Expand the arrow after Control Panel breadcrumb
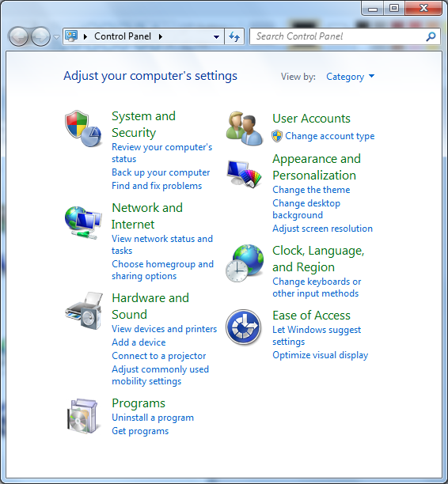Viewport: 448px width, 484px height. 161,36
